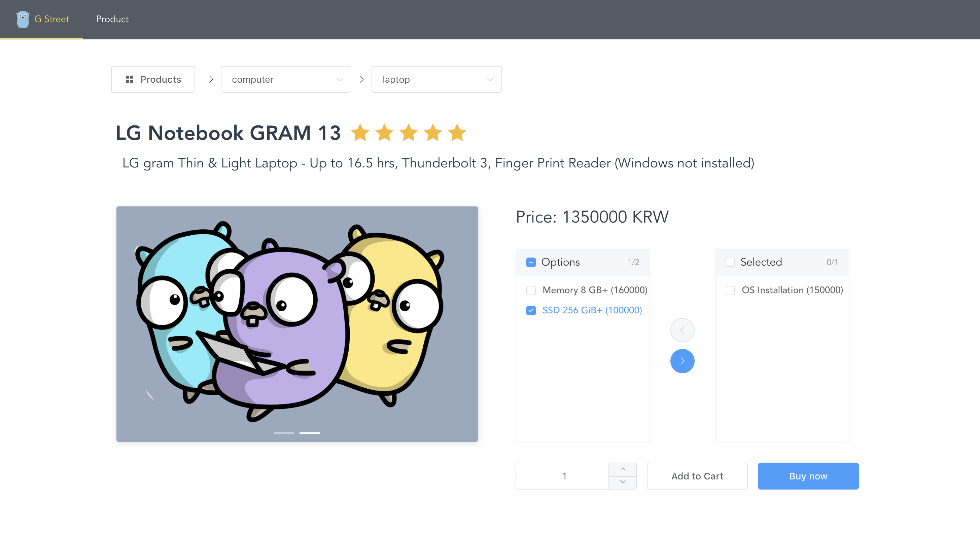The image size is (980, 544).
Task: Click the first rating star
Action: click(x=360, y=133)
